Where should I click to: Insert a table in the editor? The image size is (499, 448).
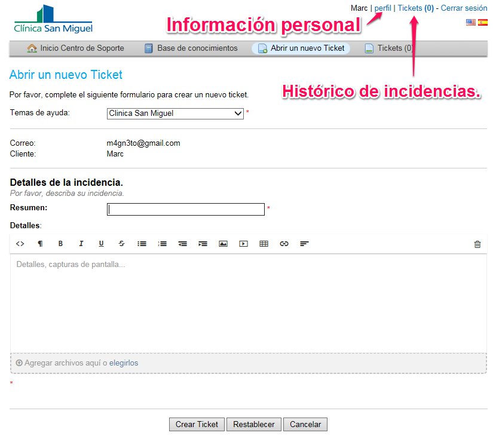pyautogui.click(x=264, y=244)
